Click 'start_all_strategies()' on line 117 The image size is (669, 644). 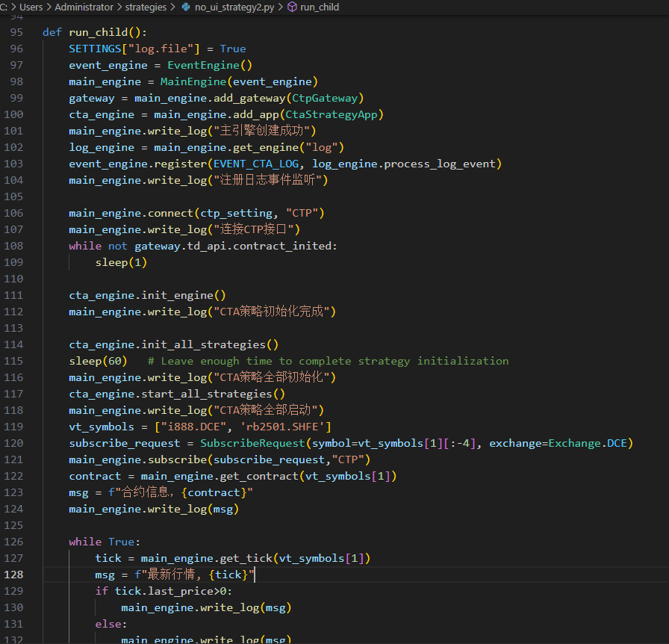214,394
